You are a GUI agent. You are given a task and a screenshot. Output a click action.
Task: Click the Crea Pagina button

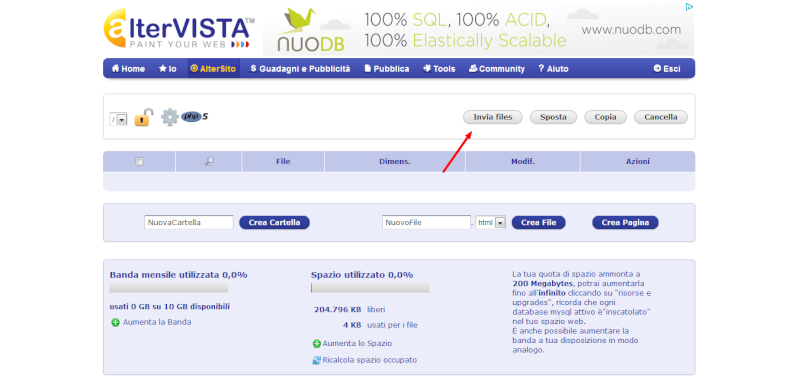(x=625, y=223)
